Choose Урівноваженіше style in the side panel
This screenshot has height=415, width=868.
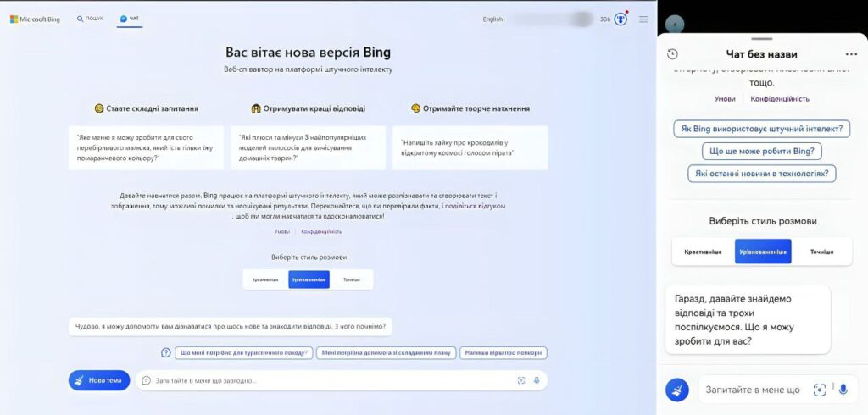coord(763,252)
